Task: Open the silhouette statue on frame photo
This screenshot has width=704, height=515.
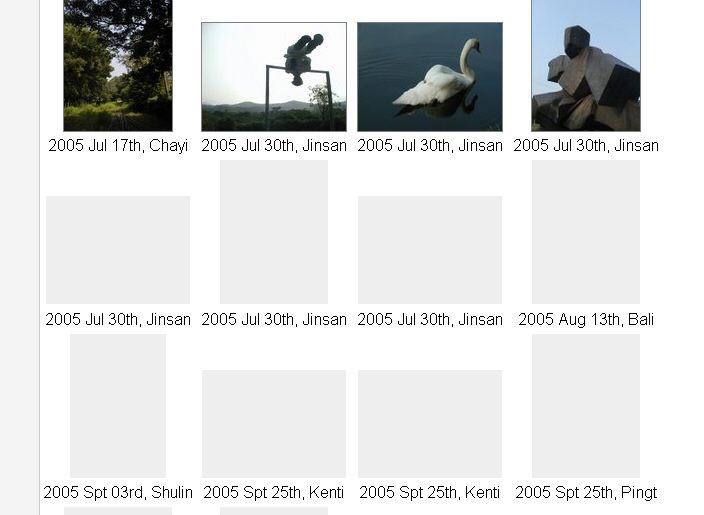Action: tap(274, 77)
